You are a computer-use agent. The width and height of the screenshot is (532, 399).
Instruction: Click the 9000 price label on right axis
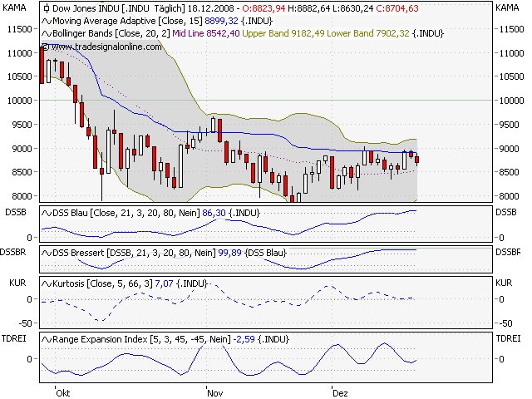(x=509, y=149)
